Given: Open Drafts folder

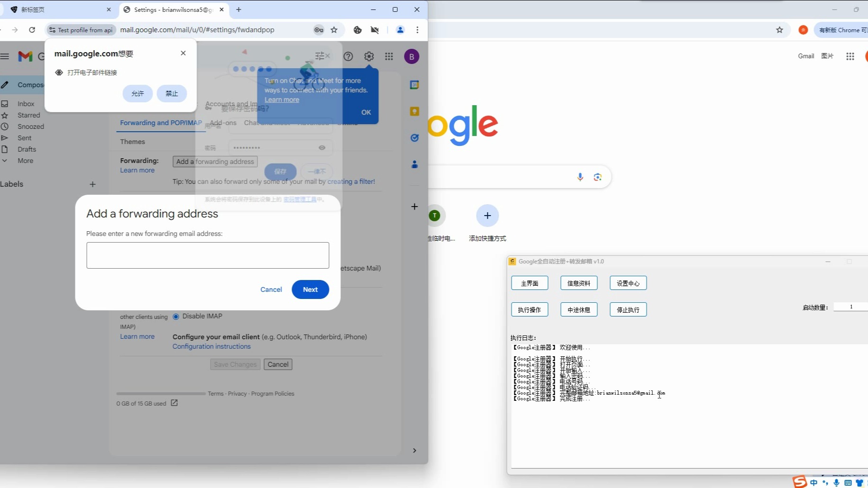Looking at the screenshot, I should point(27,149).
